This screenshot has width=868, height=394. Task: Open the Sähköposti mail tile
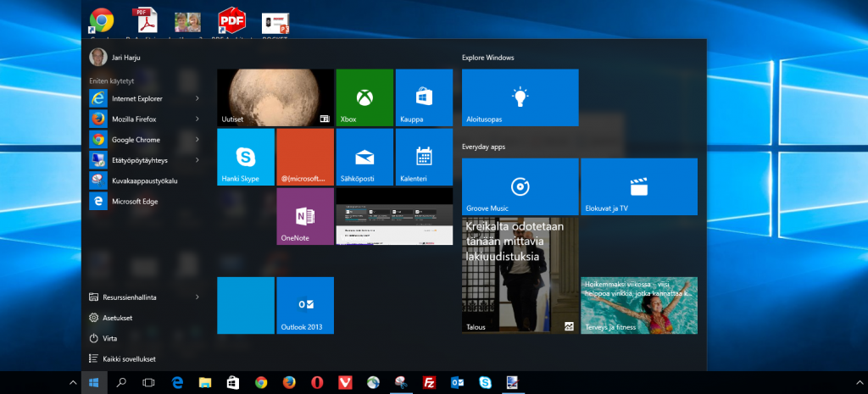364,157
